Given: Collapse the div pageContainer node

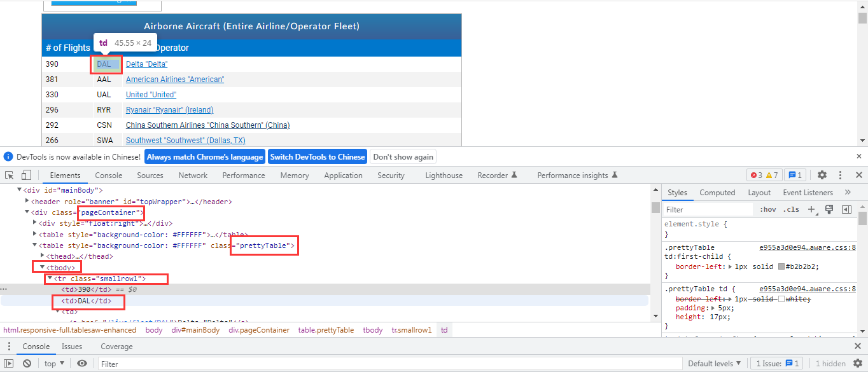Looking at the screenshot, I should coord(27,212).
